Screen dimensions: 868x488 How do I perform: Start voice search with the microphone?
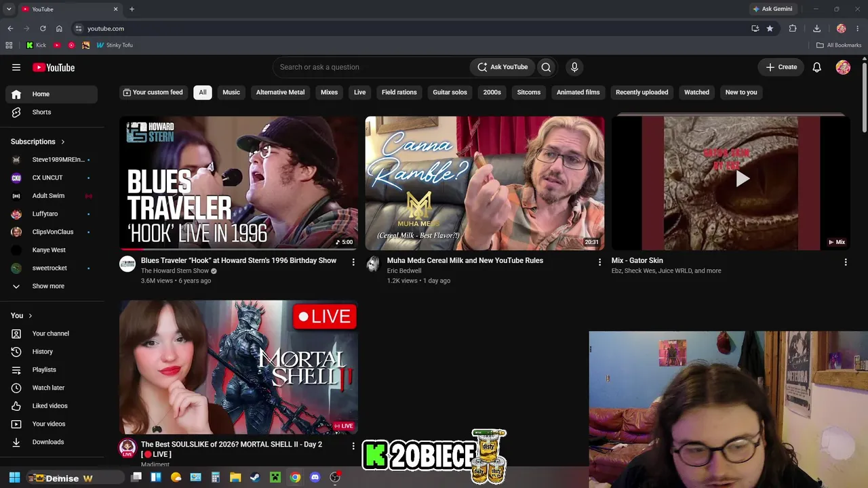click(x=574, y=67)
